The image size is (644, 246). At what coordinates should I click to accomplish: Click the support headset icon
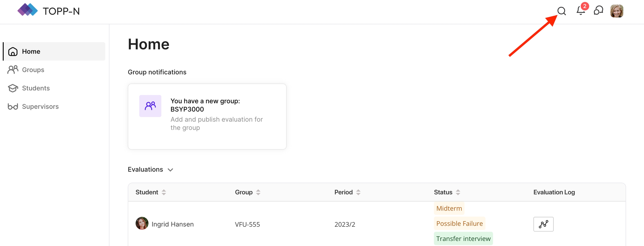[598, 11]
